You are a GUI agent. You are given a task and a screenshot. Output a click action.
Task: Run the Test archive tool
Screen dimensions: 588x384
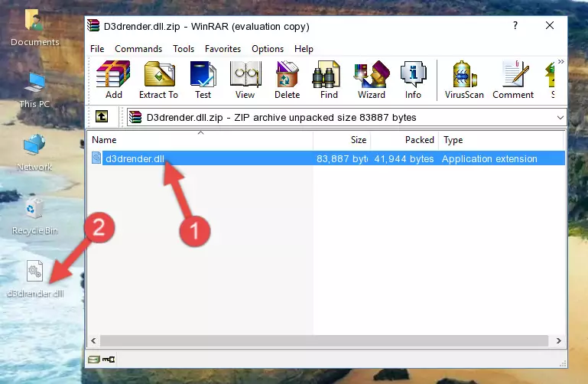point(203,80)
